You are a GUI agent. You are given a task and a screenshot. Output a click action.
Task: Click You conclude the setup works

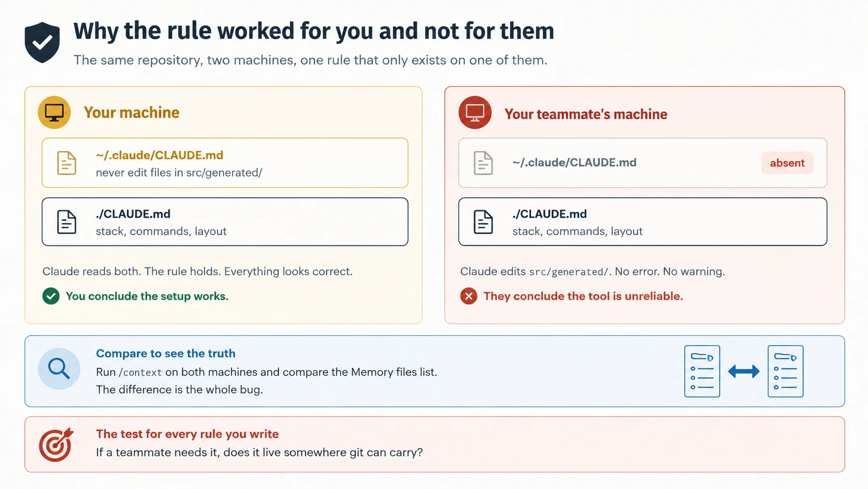pyautogui.click(x=147, y=296)
